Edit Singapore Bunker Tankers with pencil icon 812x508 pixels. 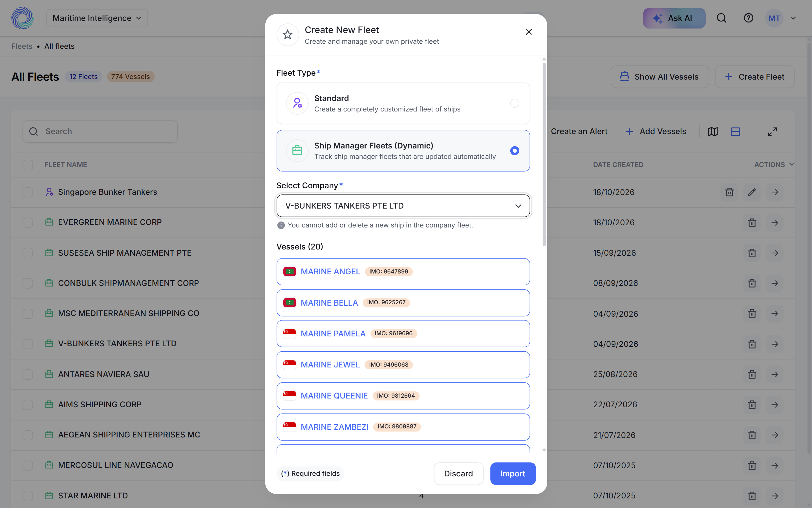[752, 192]
